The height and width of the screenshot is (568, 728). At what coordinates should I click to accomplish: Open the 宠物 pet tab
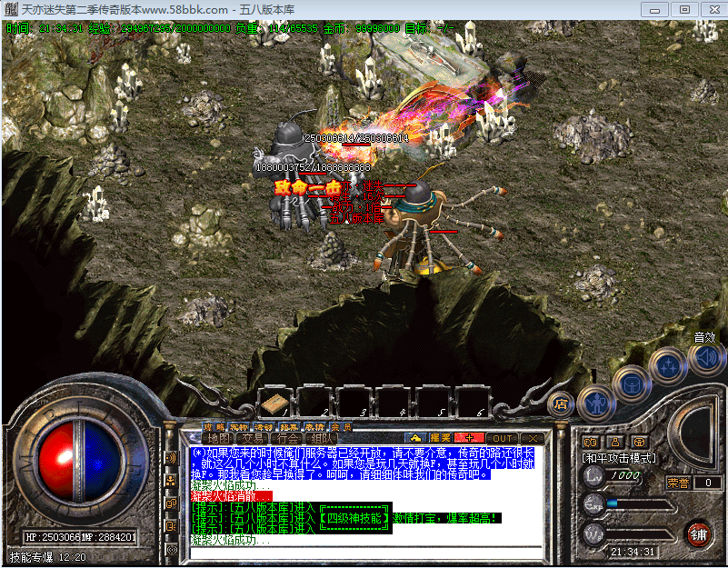[239, 427]
